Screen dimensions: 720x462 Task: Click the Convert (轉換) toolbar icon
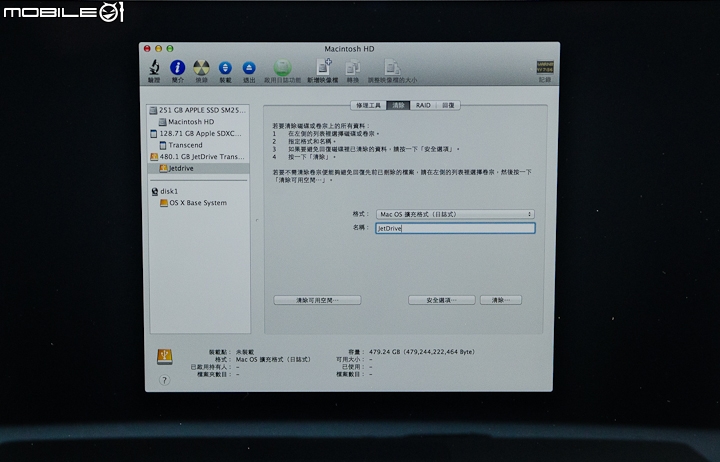click(353, 68)
